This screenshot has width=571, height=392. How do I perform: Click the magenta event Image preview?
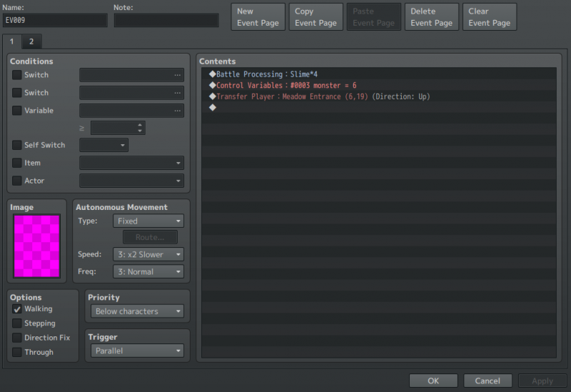pyautogui.click(x=37, y=246)
